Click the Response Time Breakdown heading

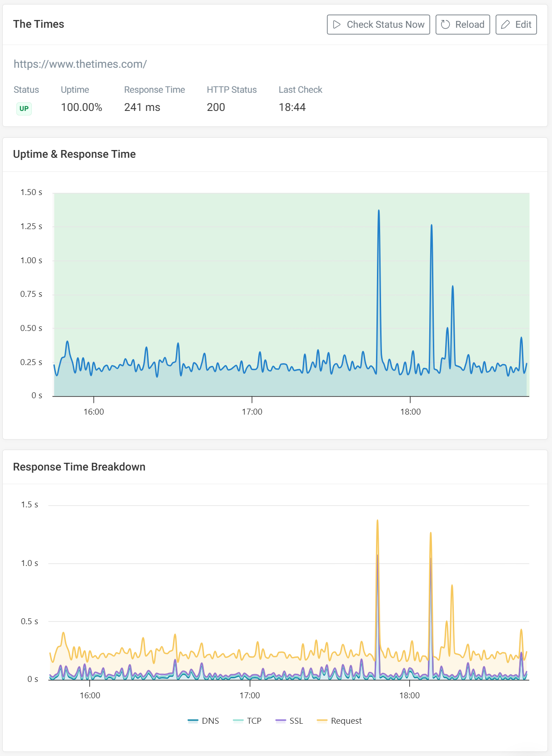79,467
